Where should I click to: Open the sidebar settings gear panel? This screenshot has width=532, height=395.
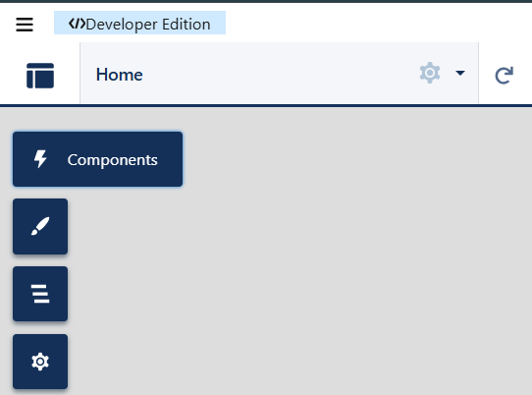coord(40,362)
